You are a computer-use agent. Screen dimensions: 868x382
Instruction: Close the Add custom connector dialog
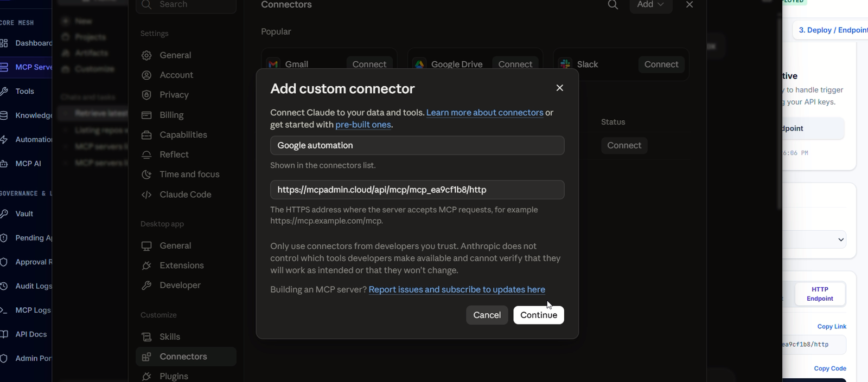[x=560, y=88]
